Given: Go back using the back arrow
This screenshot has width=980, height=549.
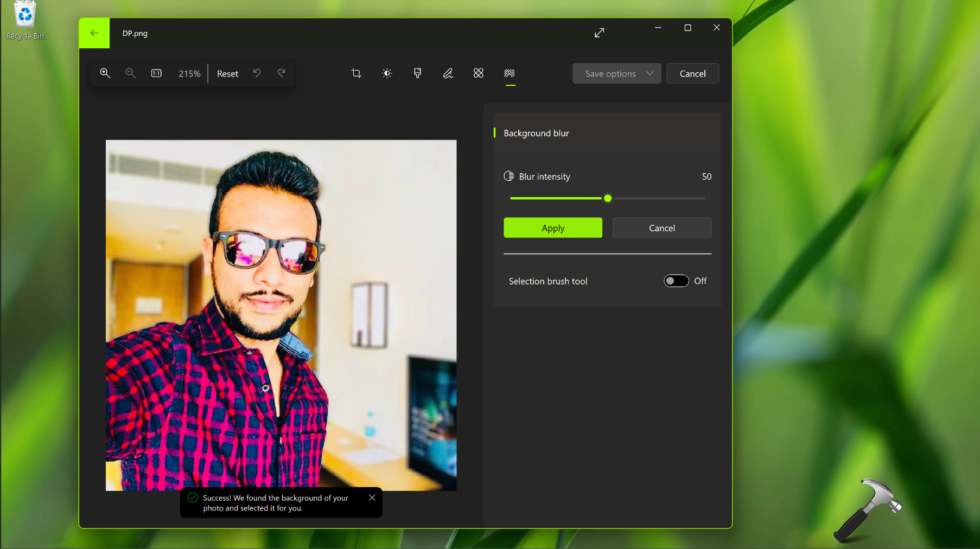Looking at the screenshot, I should 94,33.
